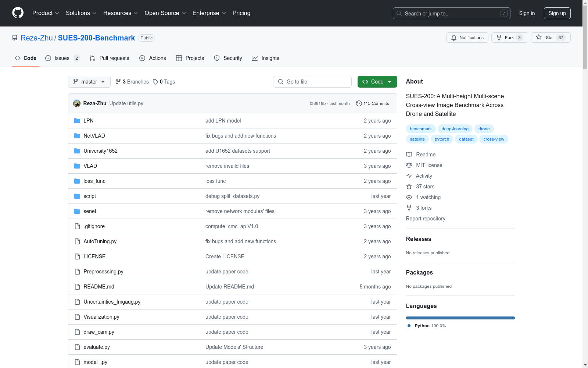Open README.md file
Screen dimensions: 588x368
pyautogui.click(x=99, y=287)
